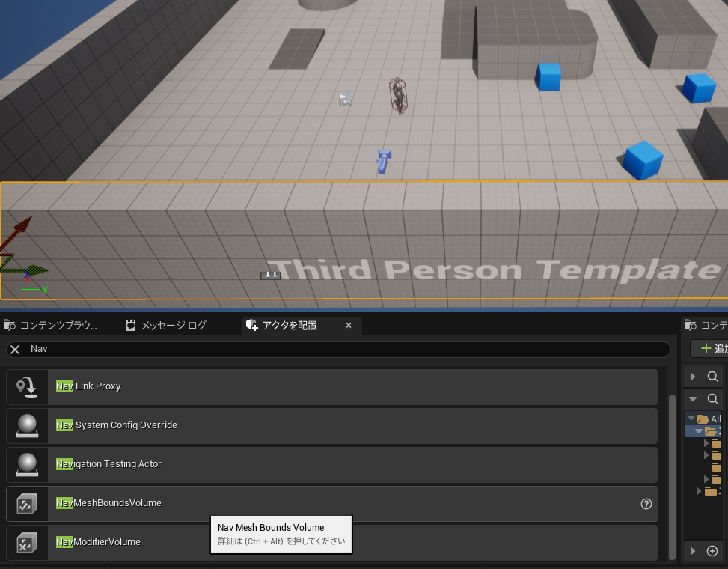Click the green plus 追加 button
728x569 pixels.
point(711,348)
